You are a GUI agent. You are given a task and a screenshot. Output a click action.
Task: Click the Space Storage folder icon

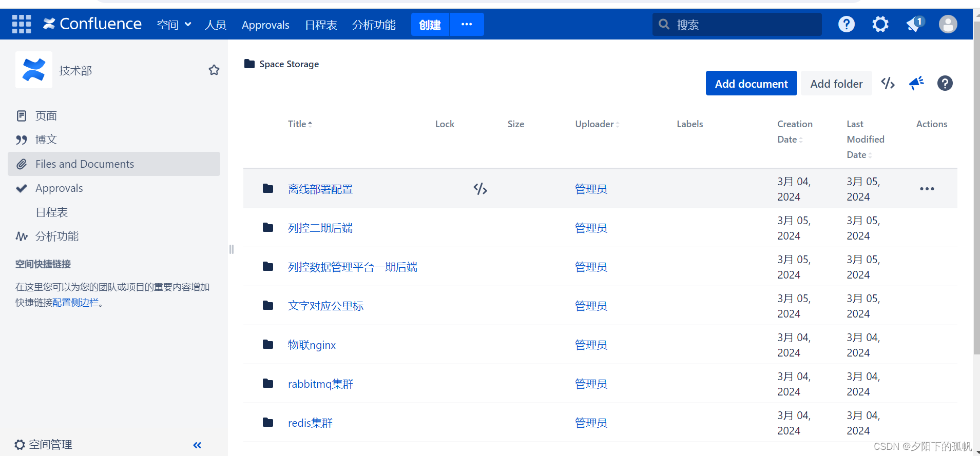[x=249, y=64]
